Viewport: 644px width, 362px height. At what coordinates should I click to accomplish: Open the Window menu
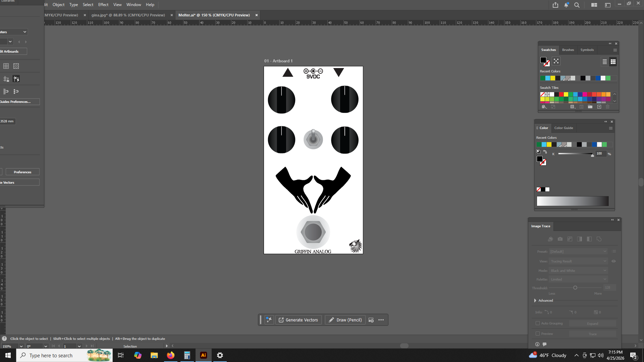(133, 5)
